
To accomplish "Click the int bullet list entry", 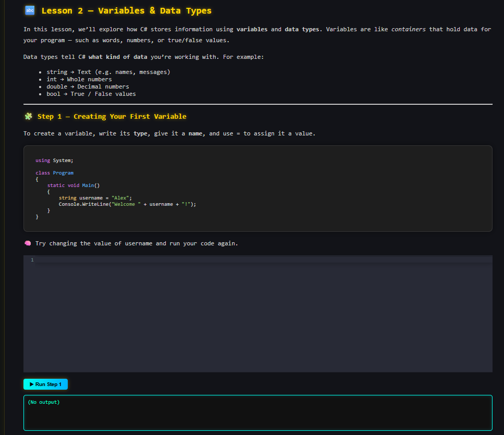I will (52, 79).
